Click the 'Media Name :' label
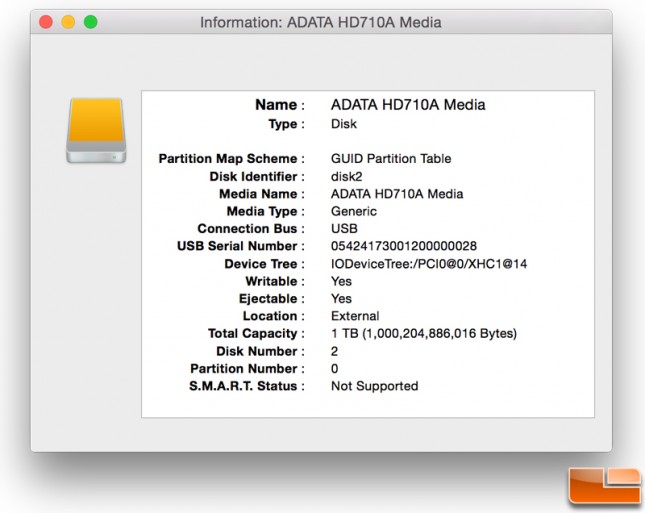 click(262, 194)
